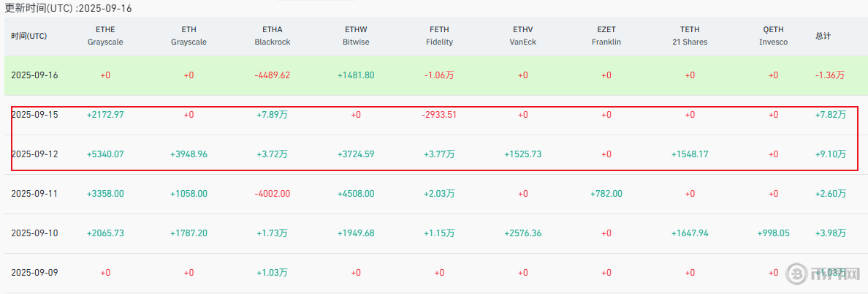868x294 pixels.
Task: Select the ETHW Bitwise column header
Action: (x=356, y=36)
